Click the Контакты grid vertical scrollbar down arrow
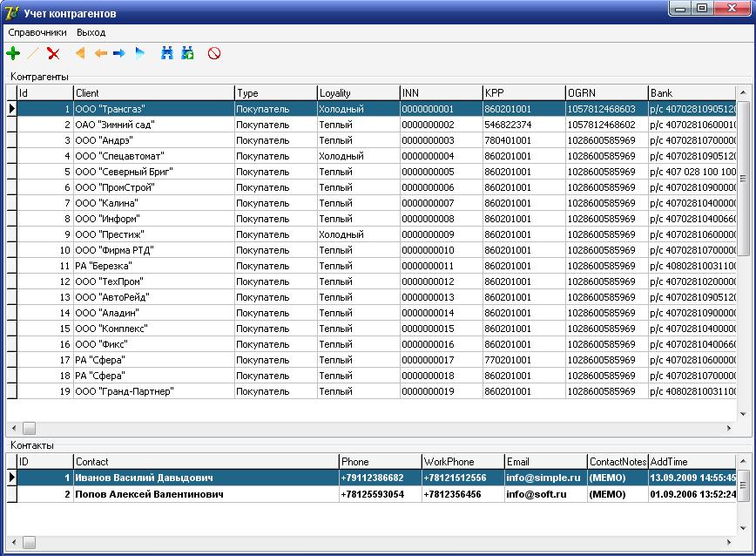The height and width of the screenshot is (556, 756). click(x=743, y=528)
